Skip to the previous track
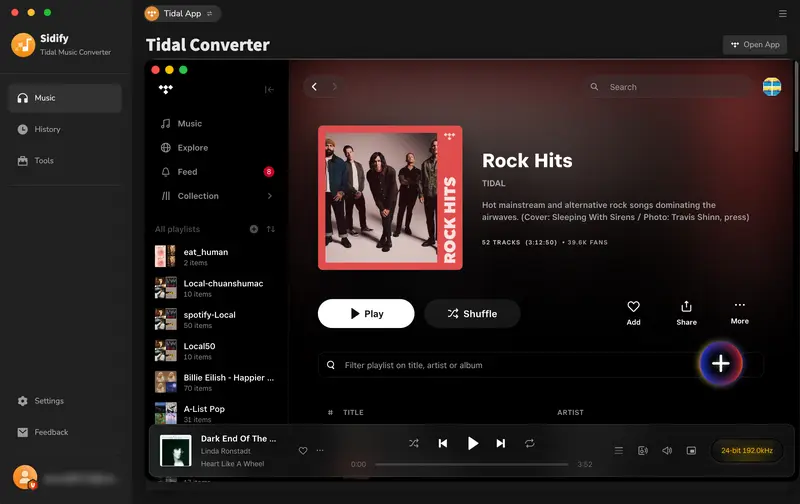The height and width of the screenshot is (504, 800). [443, 444]
